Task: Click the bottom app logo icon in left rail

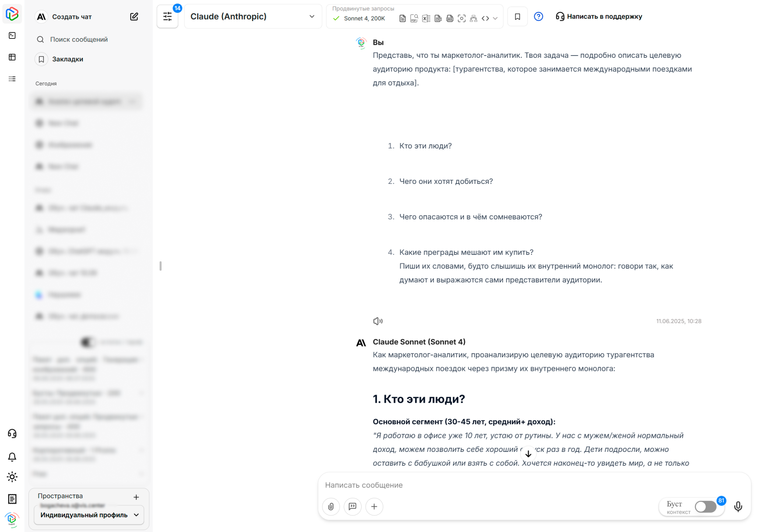Action: (x=12, y=519)
